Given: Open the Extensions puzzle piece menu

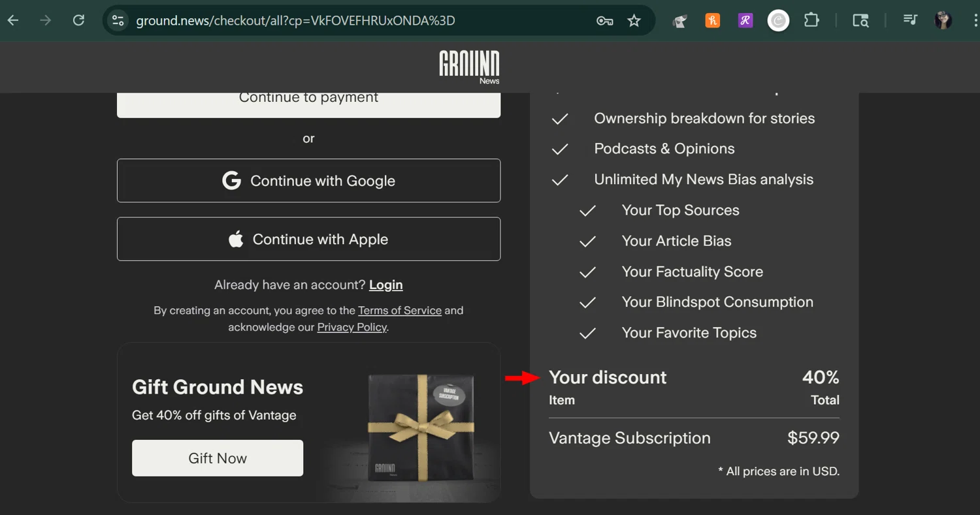Looking at the screenshot, I should tap(811, 21).
